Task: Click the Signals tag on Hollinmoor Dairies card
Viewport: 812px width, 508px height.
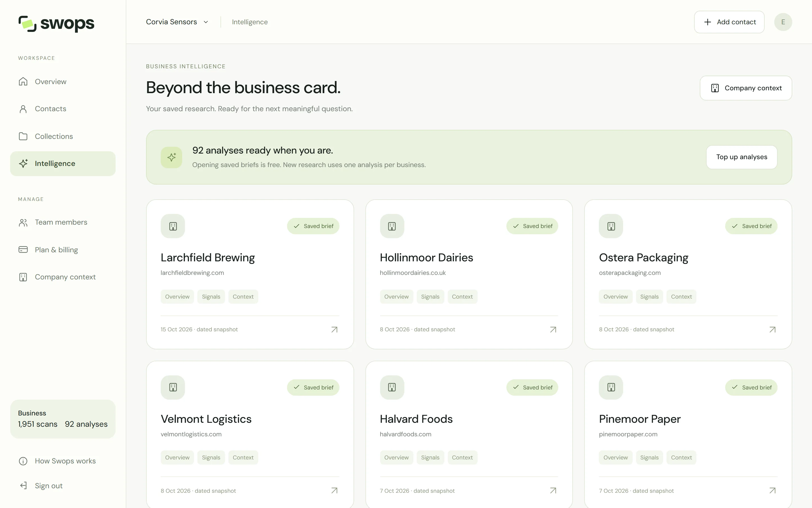Action: point(430,297)
